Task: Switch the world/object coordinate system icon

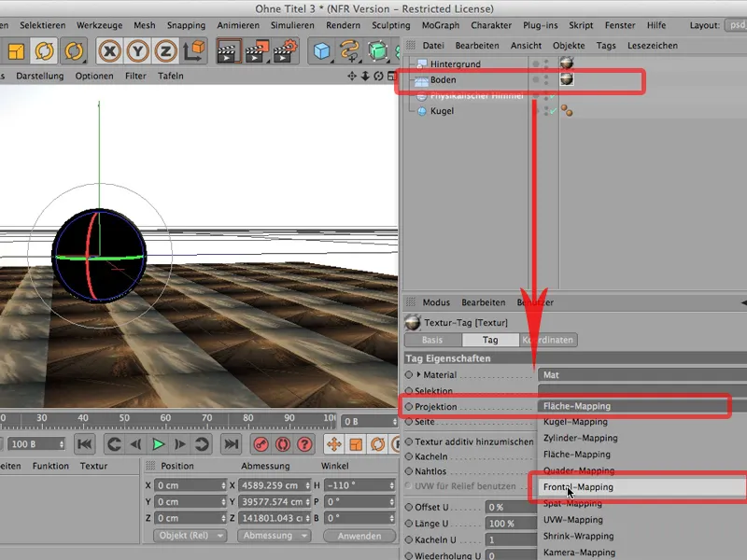Action: pos(194,51)
